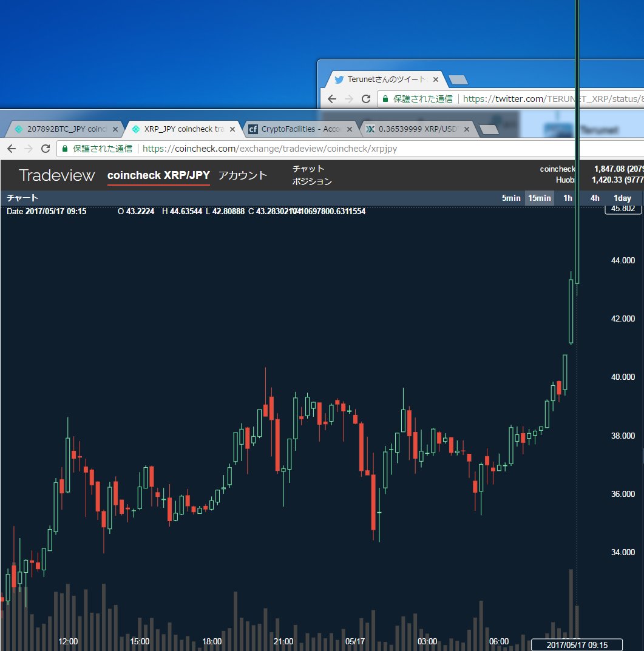Click the チャート panel header
The width and height of the screenshot is (644, 651).
22,198
